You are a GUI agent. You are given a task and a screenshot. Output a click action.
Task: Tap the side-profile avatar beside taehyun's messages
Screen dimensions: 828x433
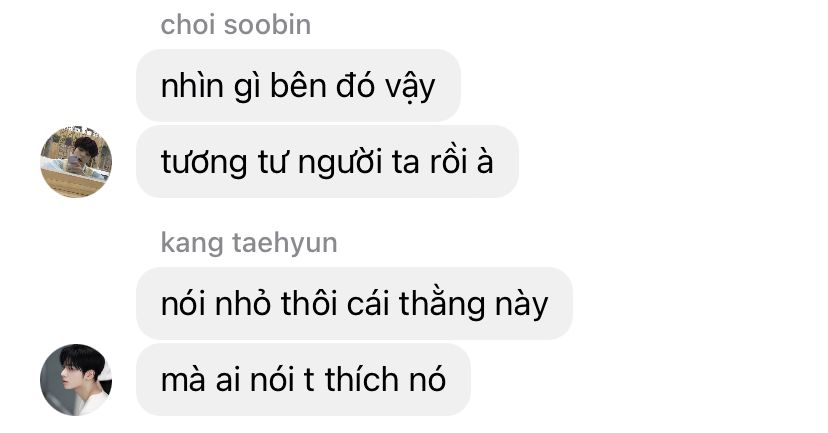coord(76,380)
